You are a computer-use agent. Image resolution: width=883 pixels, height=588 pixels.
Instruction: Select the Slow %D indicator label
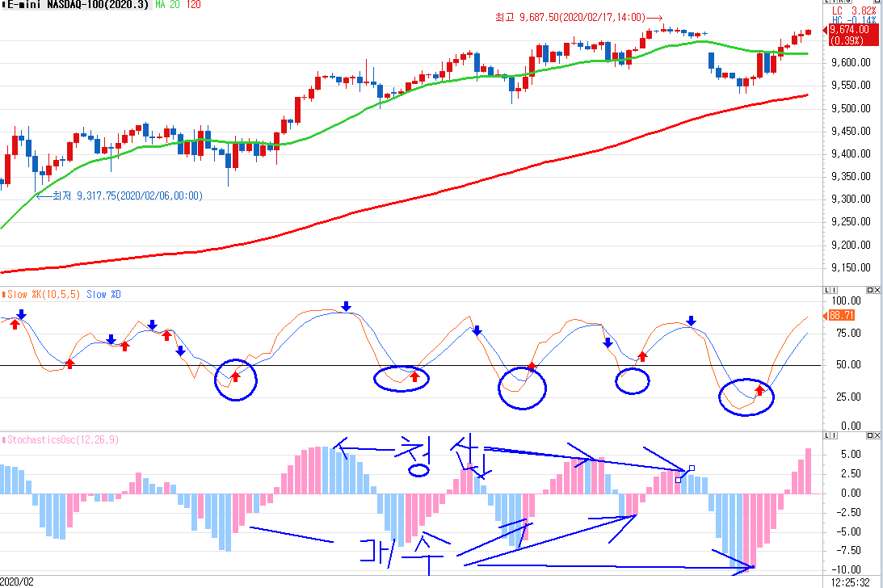click(103, 294)
